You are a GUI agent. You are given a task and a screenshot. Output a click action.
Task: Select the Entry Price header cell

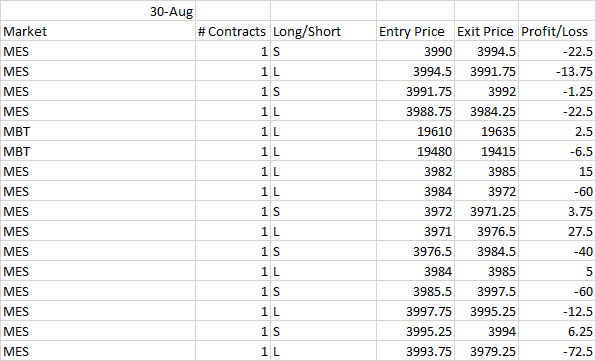click(x=415, y=31)
